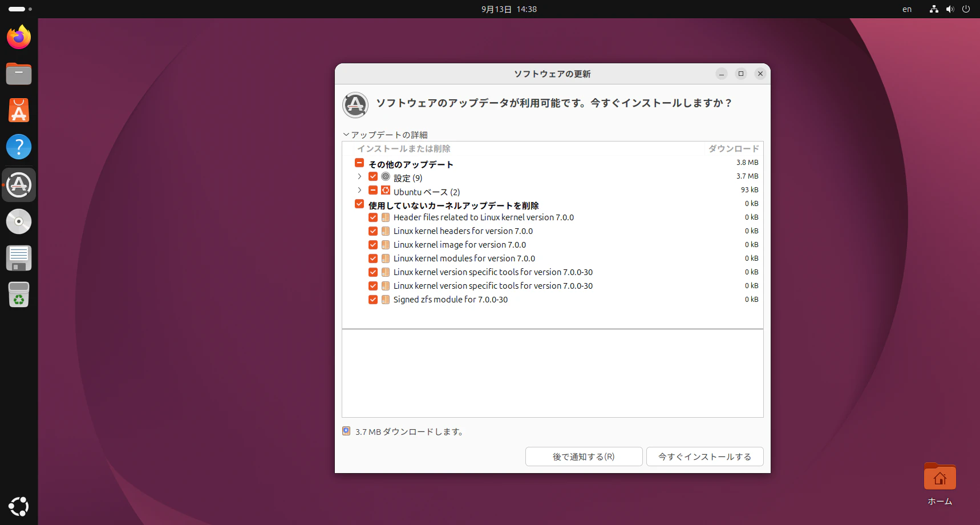Image resolution: width=980 pixels, height=525 pixels.
Task: Uncheck Linux kernel headers for version 7.0.0
Action: point(373,231)
